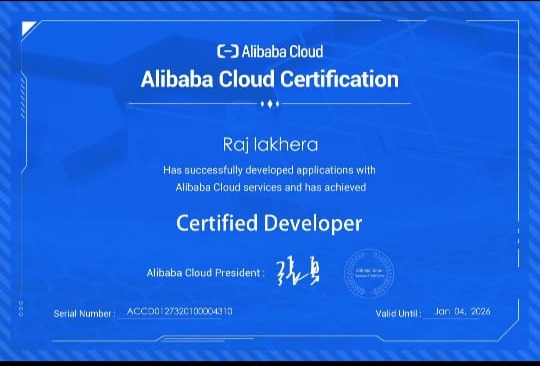
Task: Click the line 'Alibaba Cloud services and has achieved'
Action: click(271, 187)
